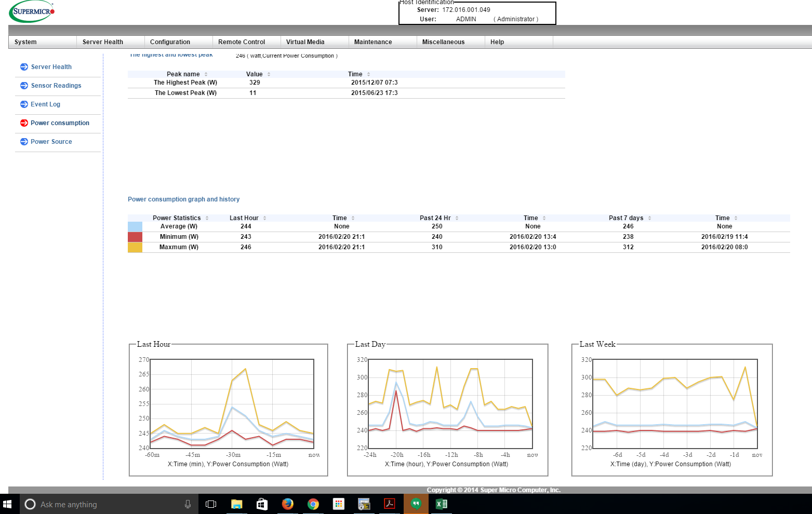Open the Windows Store taskbar icon
The height and width of the screenshot is (514, 812).
coord(262,504)
